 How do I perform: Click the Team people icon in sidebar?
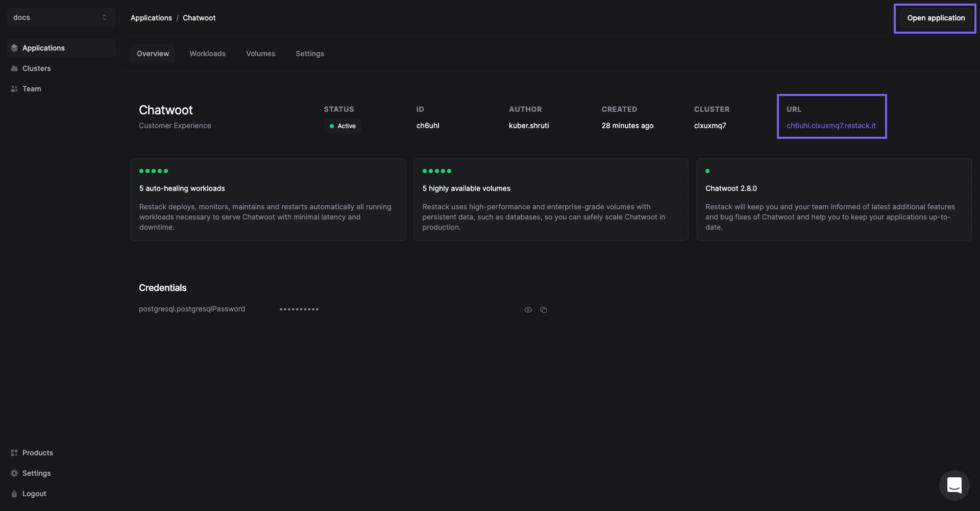[x=14, y=89]
